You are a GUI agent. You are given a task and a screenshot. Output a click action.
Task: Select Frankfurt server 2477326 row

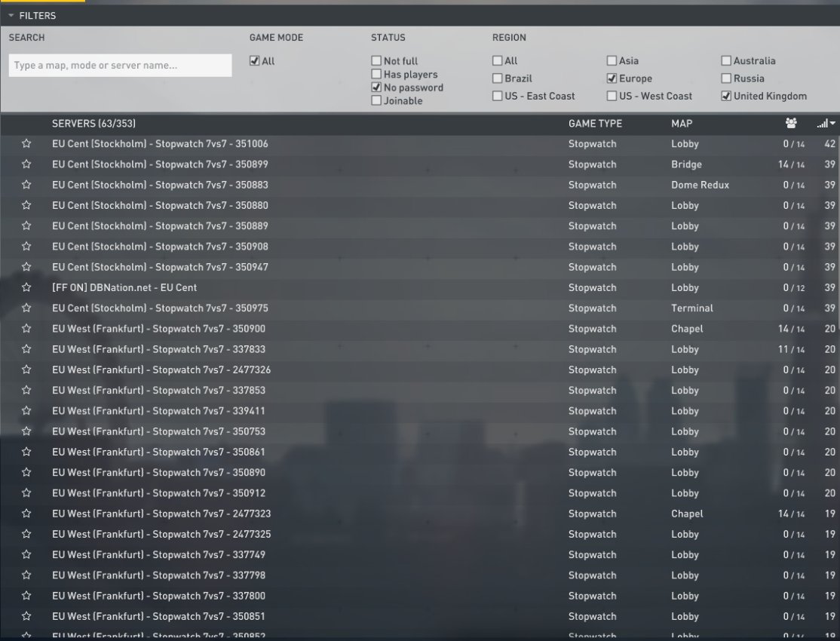click(161, 370)
